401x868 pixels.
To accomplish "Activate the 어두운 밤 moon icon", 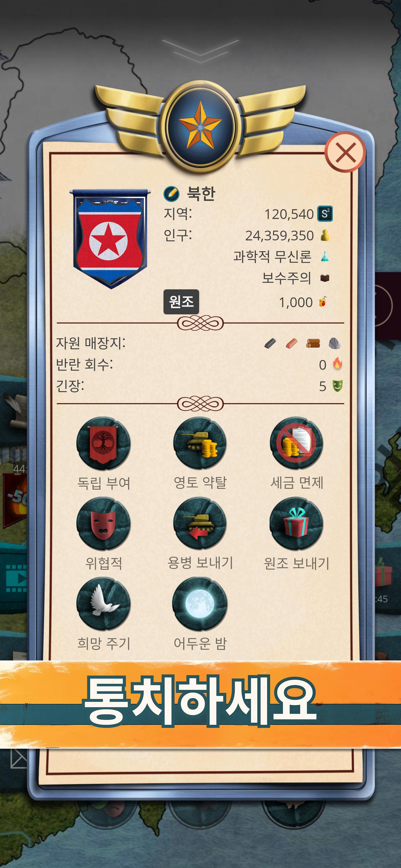I will (200, 604).
